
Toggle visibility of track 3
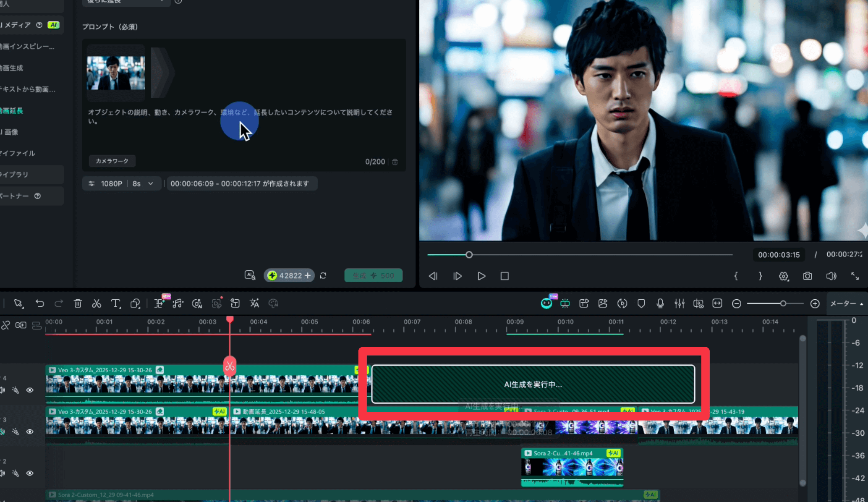(x=30, y=431)
